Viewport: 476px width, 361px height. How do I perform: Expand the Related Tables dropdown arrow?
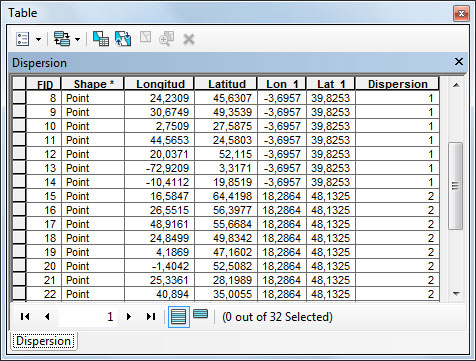click(77, 39)
